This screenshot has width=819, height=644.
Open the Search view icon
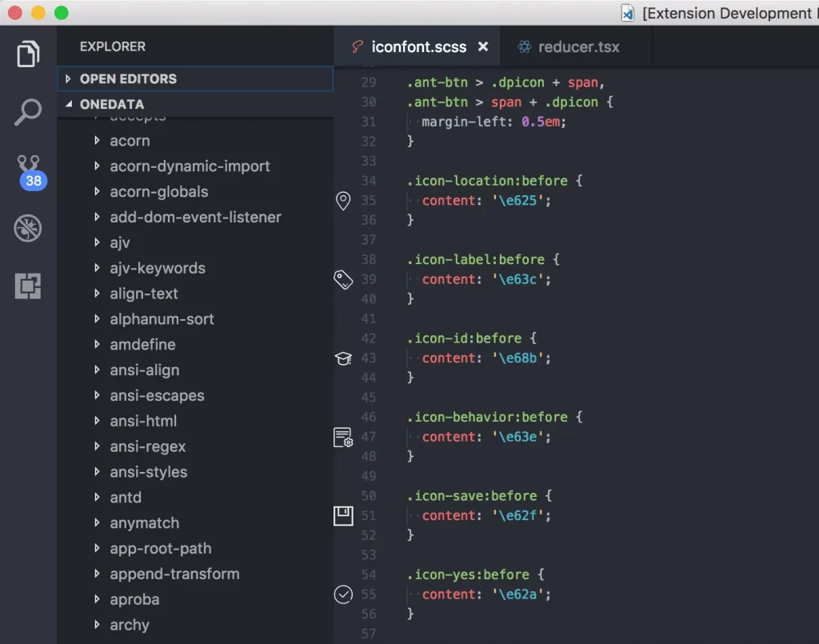point(28,112)
